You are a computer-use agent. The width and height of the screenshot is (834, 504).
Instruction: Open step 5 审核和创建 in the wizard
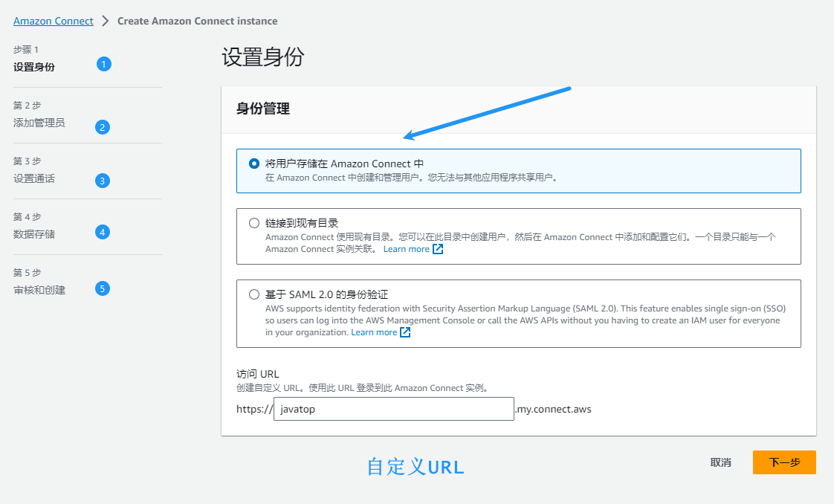(39, 290)
